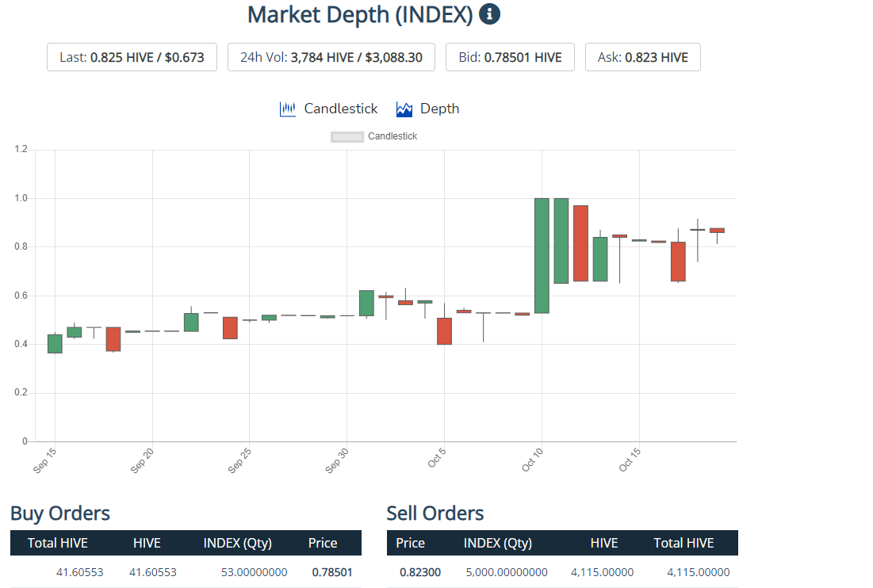Click the red candlestick at Oct 5
This screenshot has width=873, height=588.
(444, 331)
